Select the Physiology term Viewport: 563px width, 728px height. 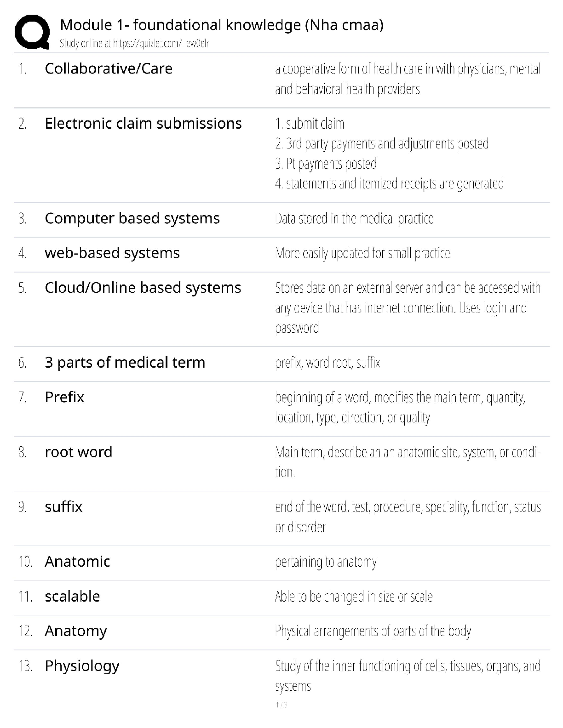click(82, 665)
